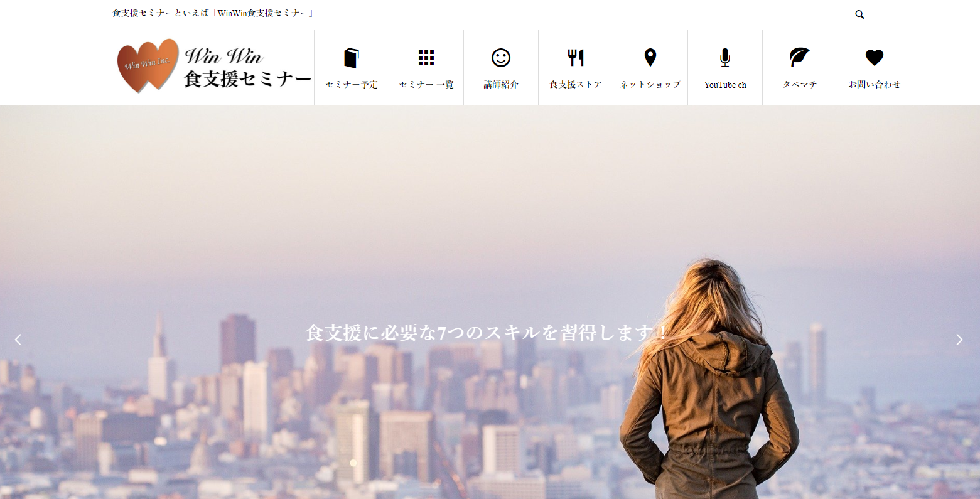The width and height of the screenshot is (980, 499).
Task: Open the 食支援ストア menu label
Action: click(576, 85)
